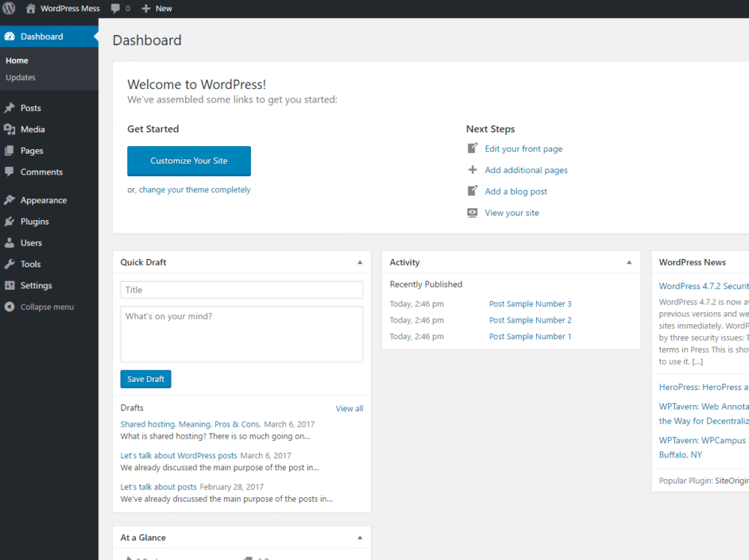Click the monitor icon next to View your site
Image resolution: width=749 pixels, height=560 pixels.
[x=473, y=213]
